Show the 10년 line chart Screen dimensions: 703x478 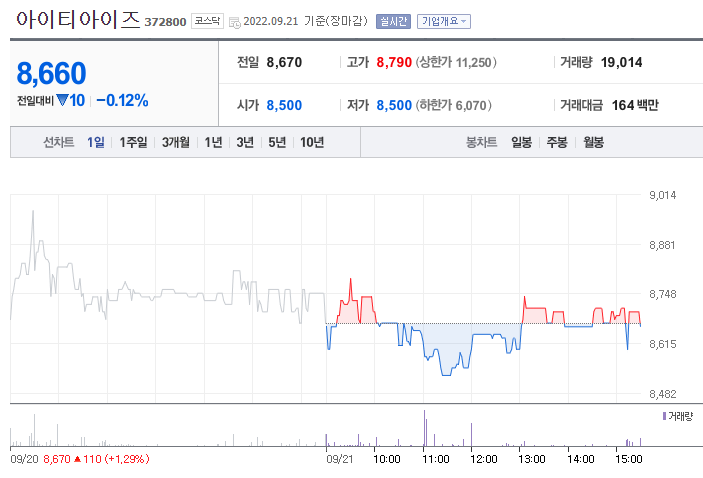[312, 142]
